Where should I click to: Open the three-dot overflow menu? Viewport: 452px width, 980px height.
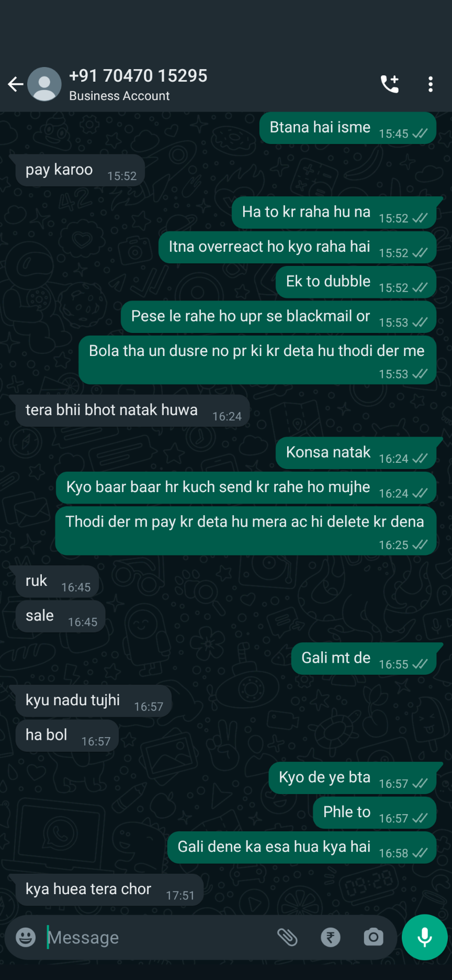tap(431, 84)
